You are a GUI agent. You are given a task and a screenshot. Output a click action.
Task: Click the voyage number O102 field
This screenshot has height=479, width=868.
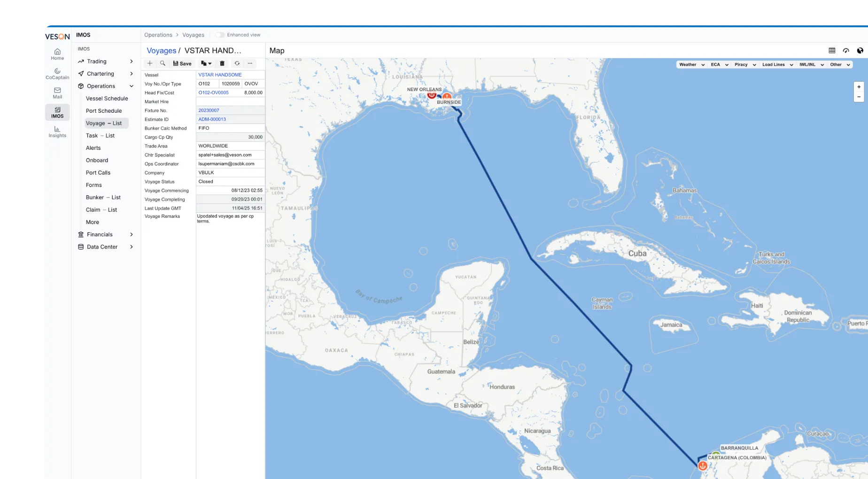tap(207, 84)
